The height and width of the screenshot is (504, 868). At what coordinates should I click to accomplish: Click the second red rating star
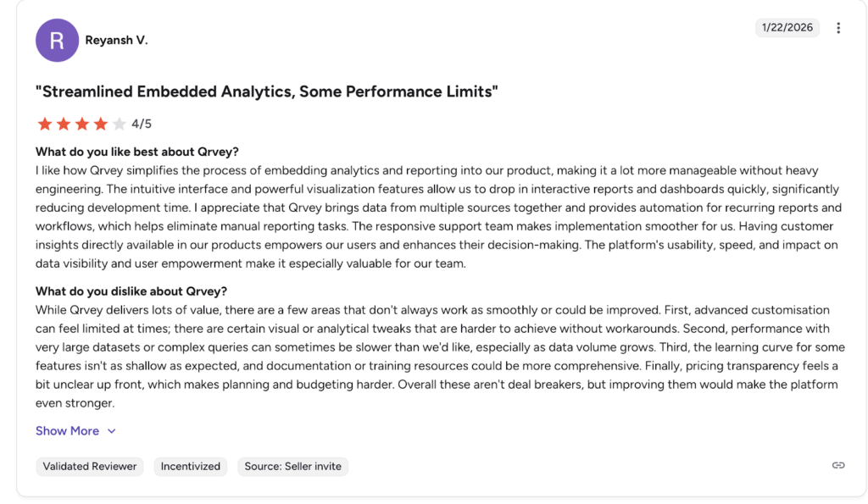64,125
